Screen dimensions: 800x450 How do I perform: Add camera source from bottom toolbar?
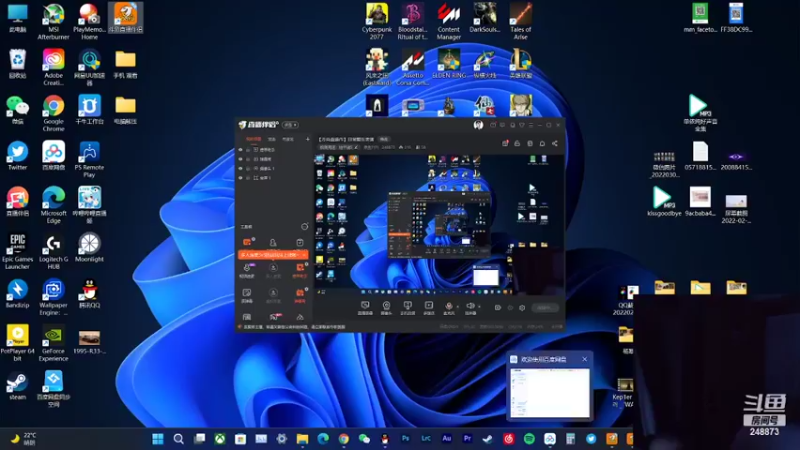click(x=386, y=308)
